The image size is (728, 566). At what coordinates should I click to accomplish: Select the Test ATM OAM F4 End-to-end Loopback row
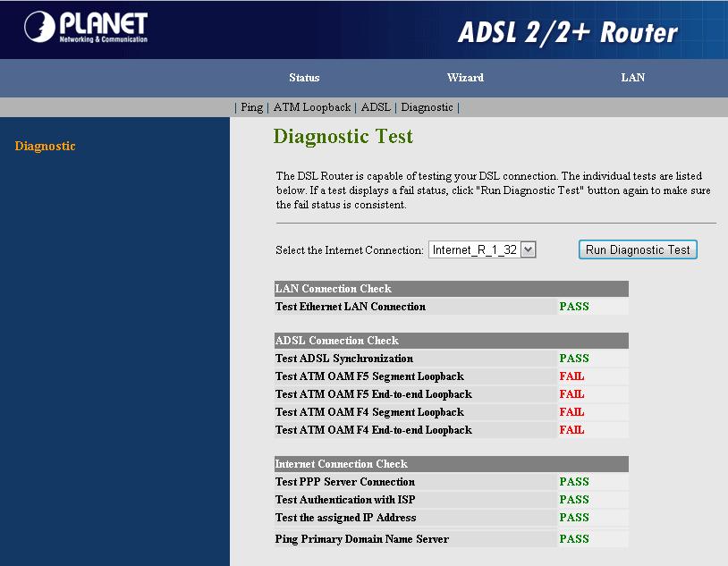coord(373,430)
